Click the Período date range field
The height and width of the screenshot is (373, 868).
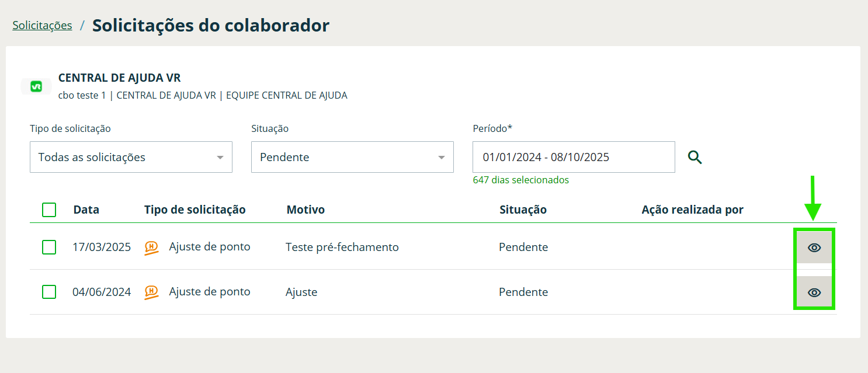tap(573, 157)
